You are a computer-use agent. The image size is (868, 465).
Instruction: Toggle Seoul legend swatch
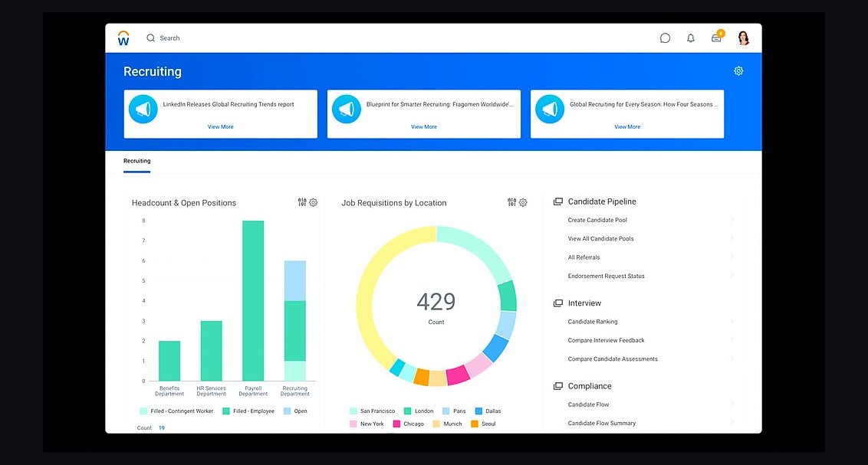tap(475, 424)
